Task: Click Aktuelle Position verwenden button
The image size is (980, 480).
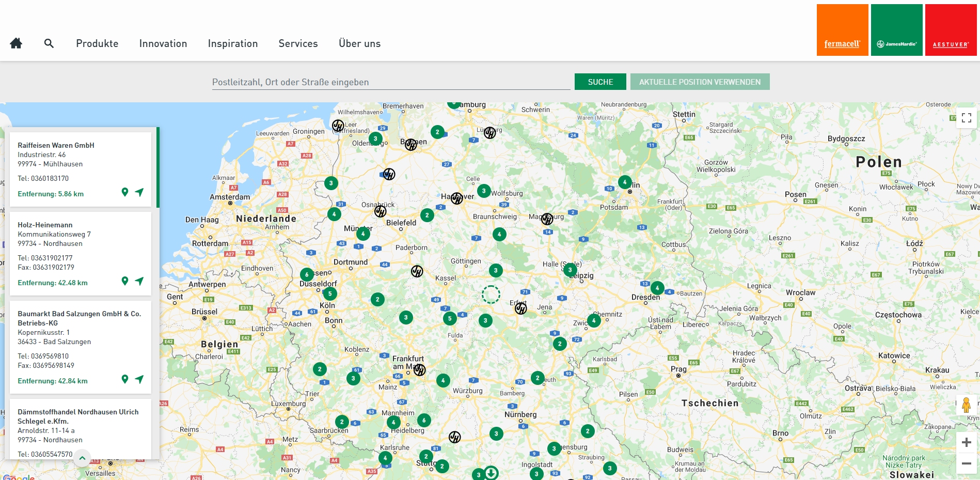Action: pos(700,82)
